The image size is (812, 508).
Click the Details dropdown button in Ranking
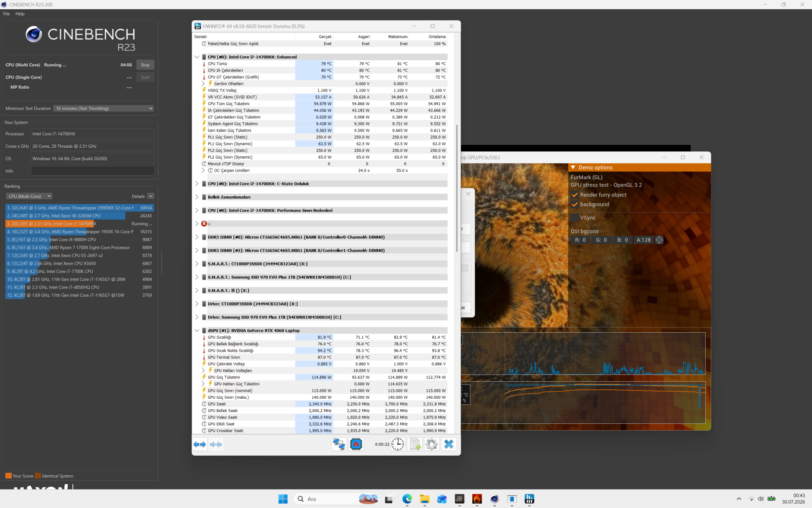[x=150, y=196]
